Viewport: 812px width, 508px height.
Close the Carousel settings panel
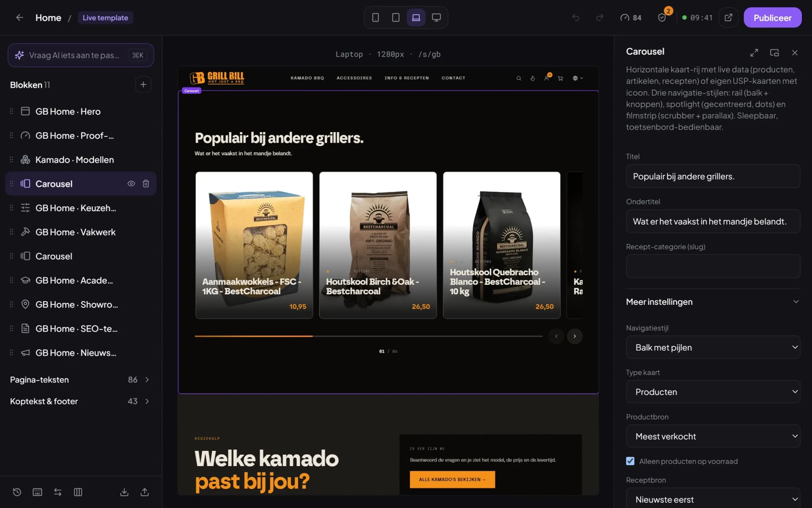[x=795, y=52]
